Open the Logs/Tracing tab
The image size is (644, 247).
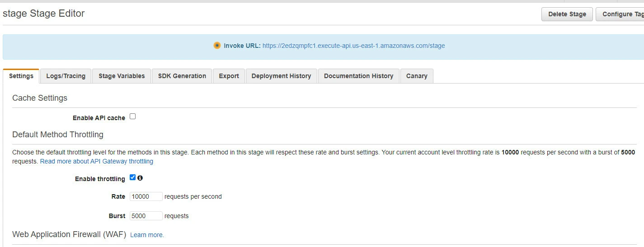pyautogui.click(x=66, y=76)
